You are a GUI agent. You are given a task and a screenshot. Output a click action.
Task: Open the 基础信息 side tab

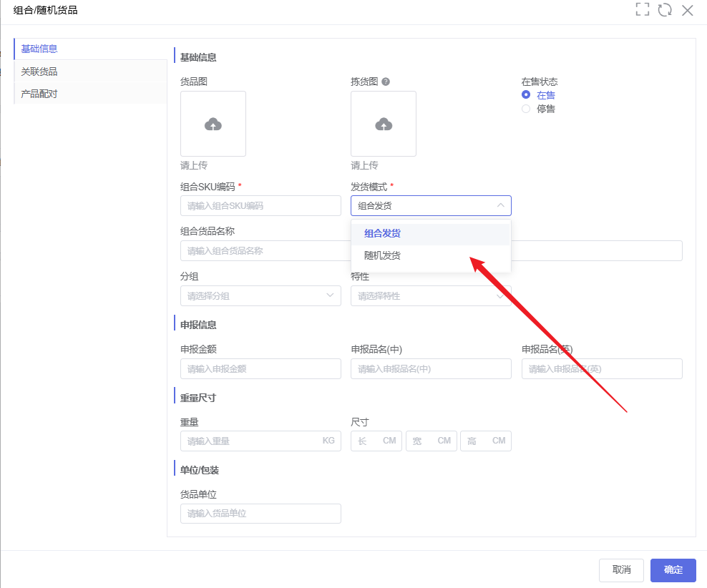(90, 49)
